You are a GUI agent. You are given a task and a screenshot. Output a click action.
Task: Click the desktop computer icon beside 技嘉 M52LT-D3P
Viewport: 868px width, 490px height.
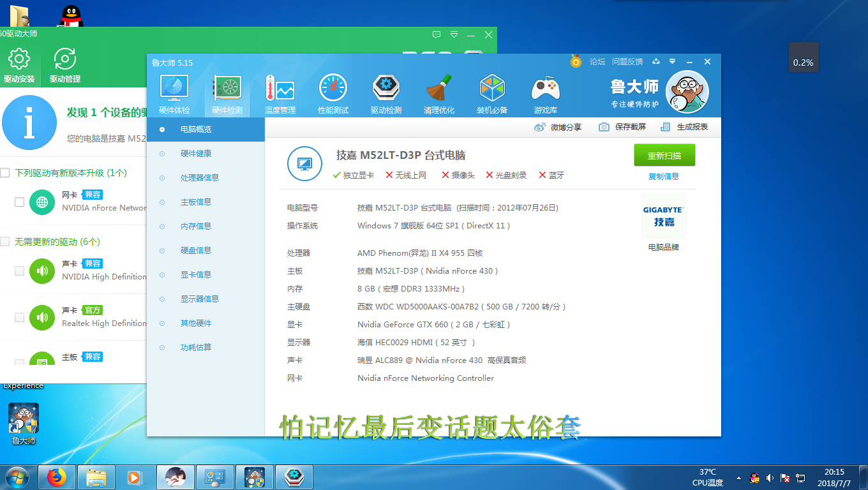[x=304, y=164]
